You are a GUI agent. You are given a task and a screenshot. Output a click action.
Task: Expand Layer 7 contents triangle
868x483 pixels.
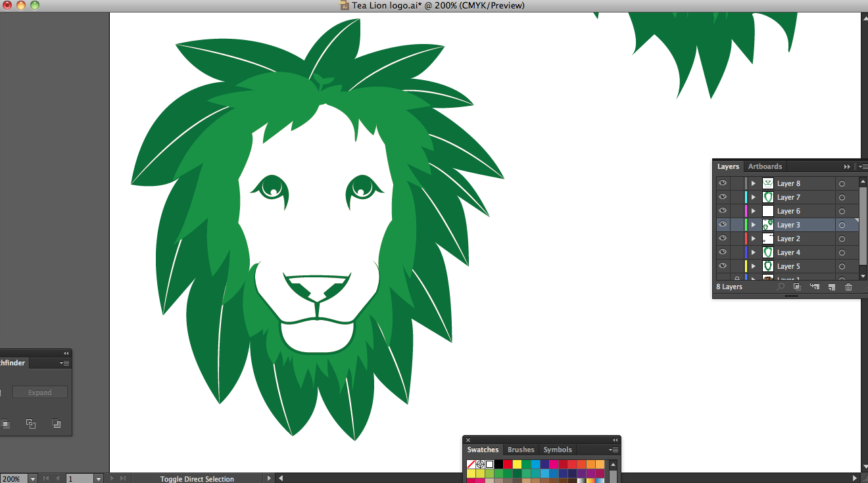coord(754,197)
